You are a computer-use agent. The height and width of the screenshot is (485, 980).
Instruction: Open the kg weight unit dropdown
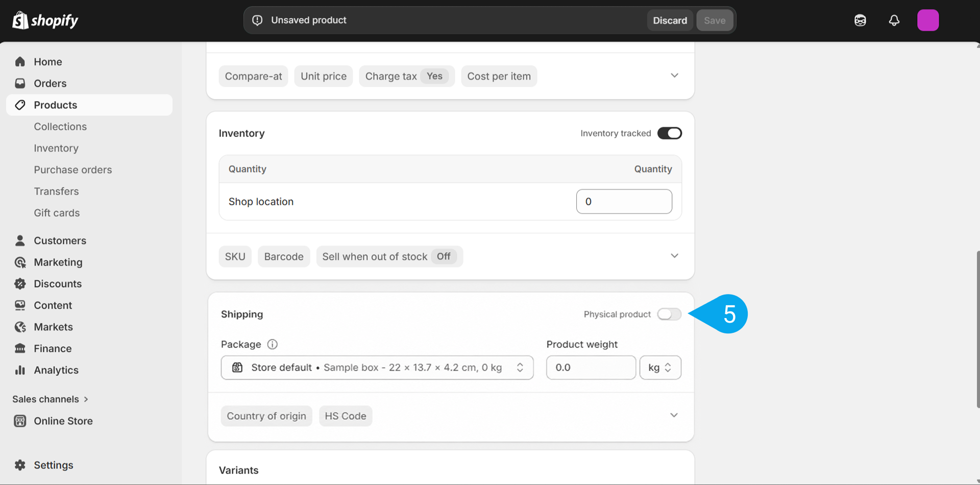coord(660,368)
